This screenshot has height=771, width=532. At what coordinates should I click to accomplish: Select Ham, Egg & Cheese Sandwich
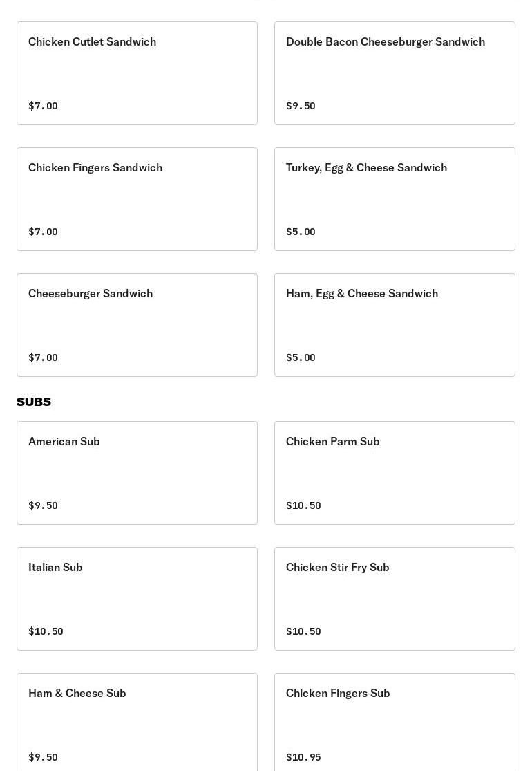point(395,325)
